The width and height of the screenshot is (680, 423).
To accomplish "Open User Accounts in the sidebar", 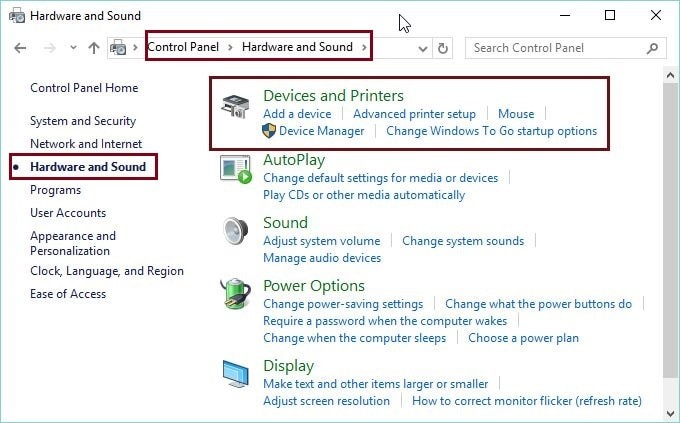I will tap(68, 213).
